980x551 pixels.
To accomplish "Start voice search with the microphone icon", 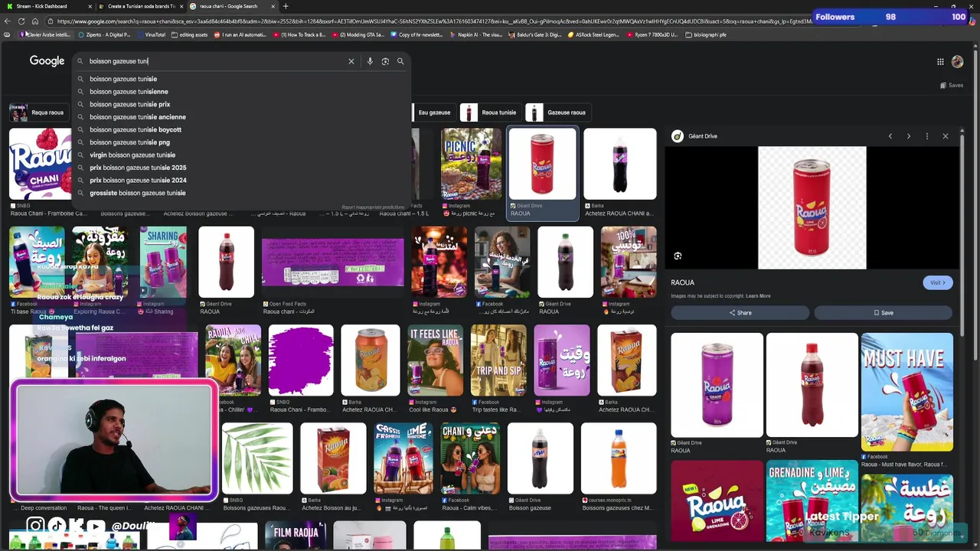I will pos(370,61).
